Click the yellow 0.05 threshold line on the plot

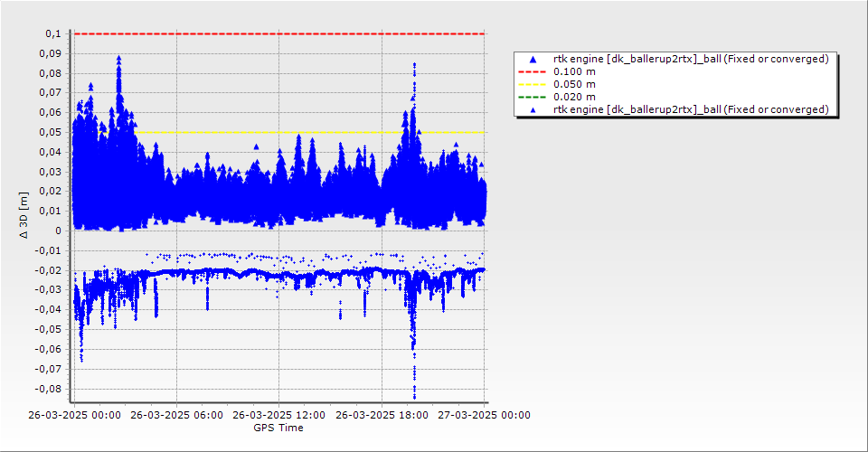point(271,133)
